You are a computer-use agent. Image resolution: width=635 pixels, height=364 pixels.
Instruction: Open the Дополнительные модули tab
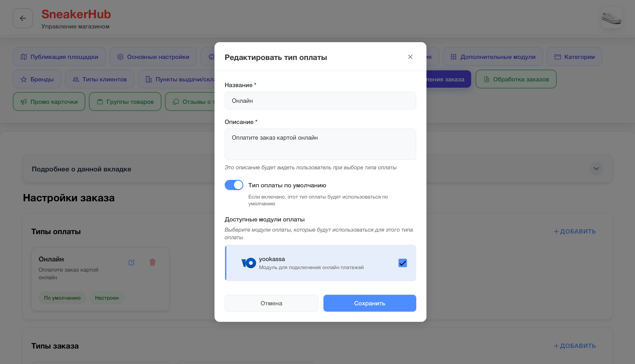coord(493,57)
